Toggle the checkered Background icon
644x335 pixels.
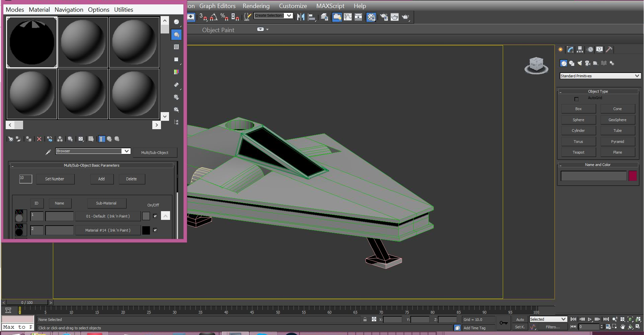click(x=176, y=47)
